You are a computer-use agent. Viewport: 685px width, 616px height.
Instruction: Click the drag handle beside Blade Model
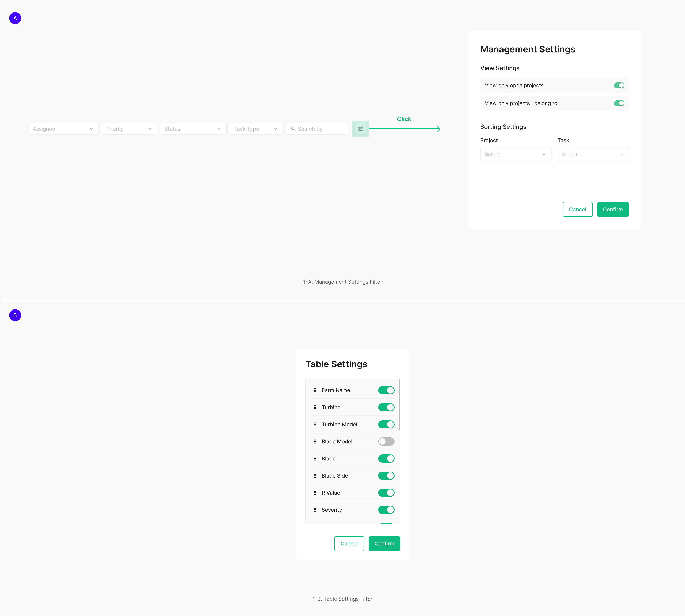(x=315, y=441)
